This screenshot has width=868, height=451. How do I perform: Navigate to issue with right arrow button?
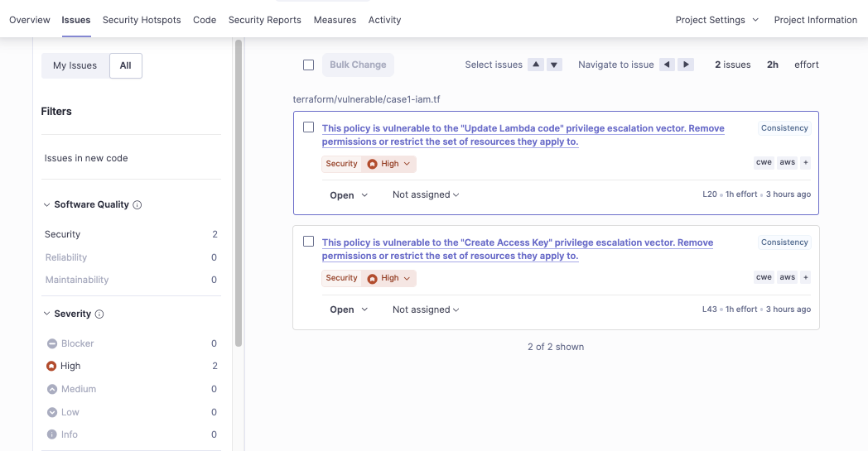tap(686, 65)
